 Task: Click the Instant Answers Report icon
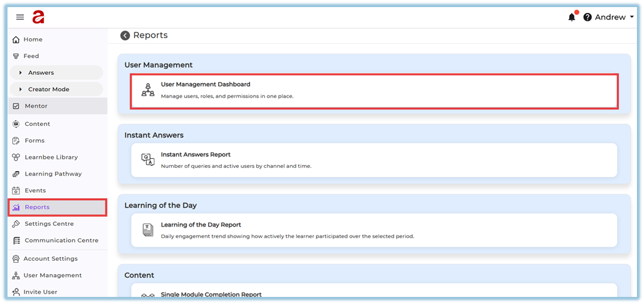point(148,160)
